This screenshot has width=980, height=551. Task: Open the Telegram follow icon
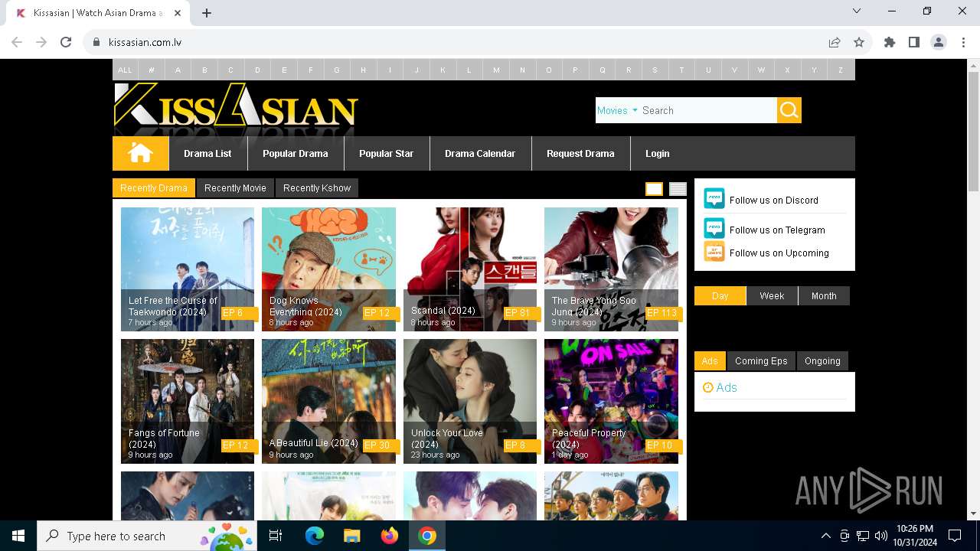pyautogui.click(x=714, y=229)
